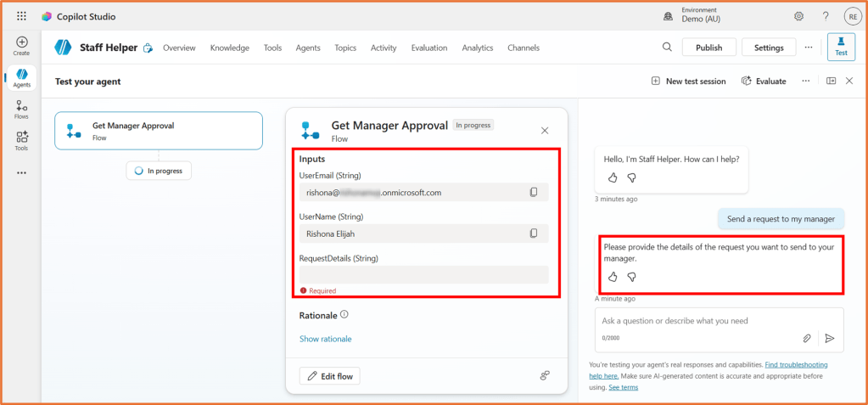Open Tools in the left sidebar

[21, 141]
